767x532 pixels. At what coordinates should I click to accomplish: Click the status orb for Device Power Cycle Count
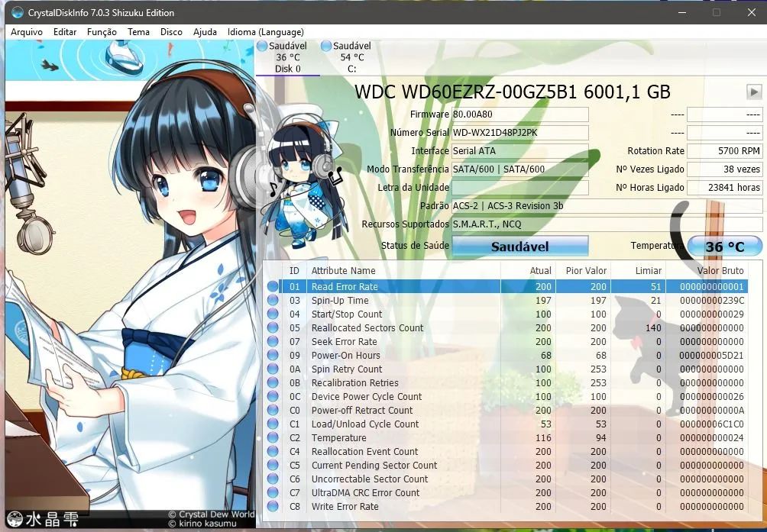pos(273,396)
